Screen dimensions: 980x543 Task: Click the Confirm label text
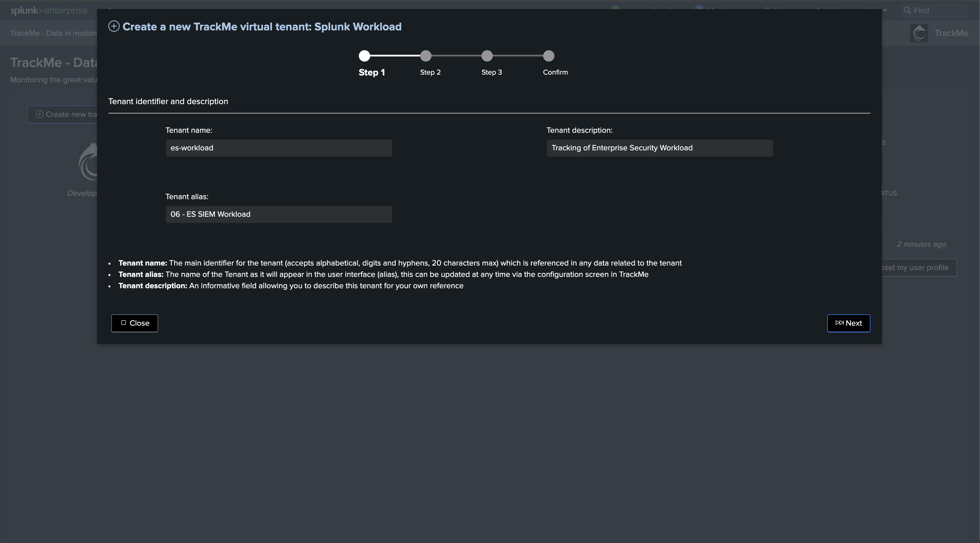coord(555,72)
